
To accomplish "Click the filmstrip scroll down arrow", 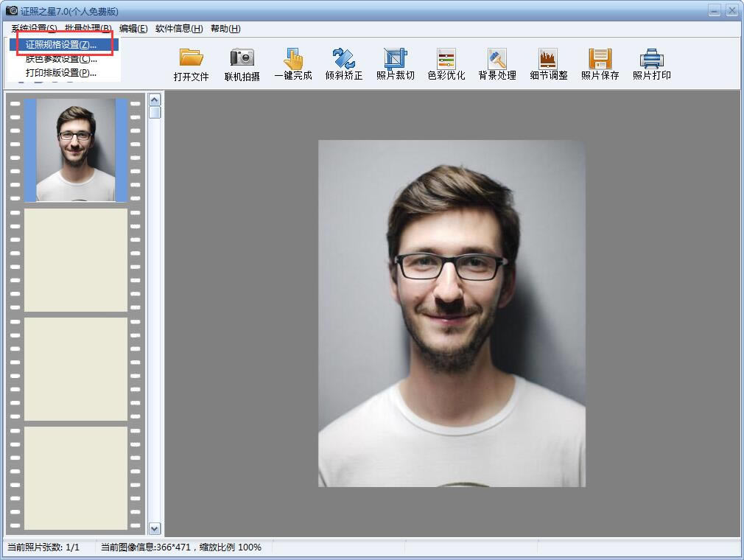I will click(x=155, y=528).
